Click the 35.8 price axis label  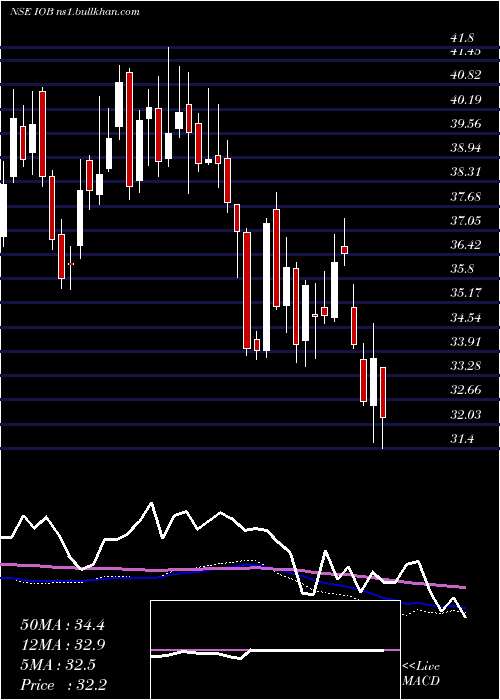tap(462, 269)
